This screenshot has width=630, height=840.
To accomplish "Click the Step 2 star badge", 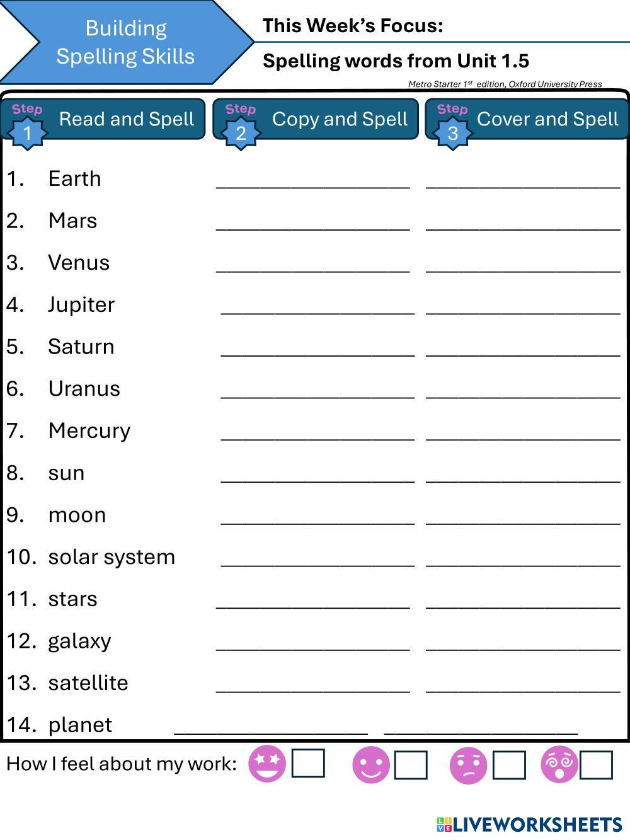I will 241,132.
